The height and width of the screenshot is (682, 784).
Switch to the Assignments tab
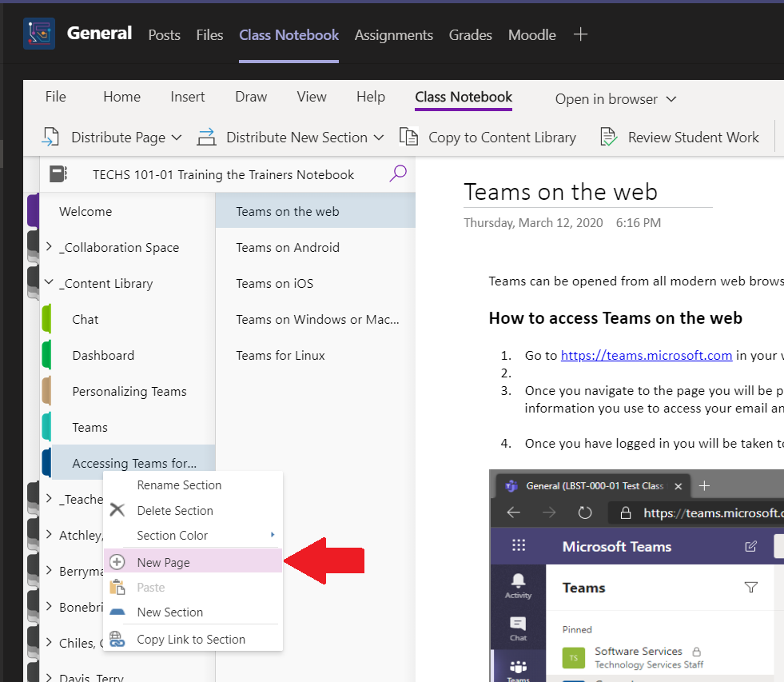tap(393, 35)
